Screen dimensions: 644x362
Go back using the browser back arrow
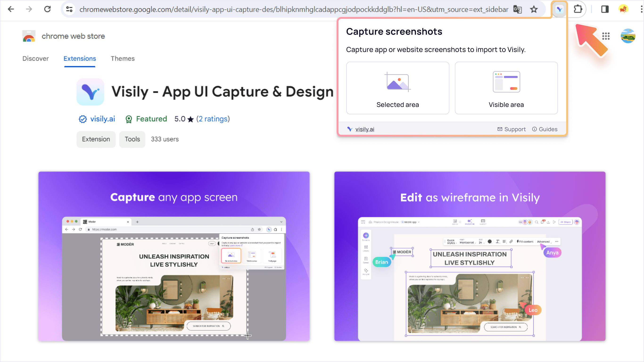11,9
